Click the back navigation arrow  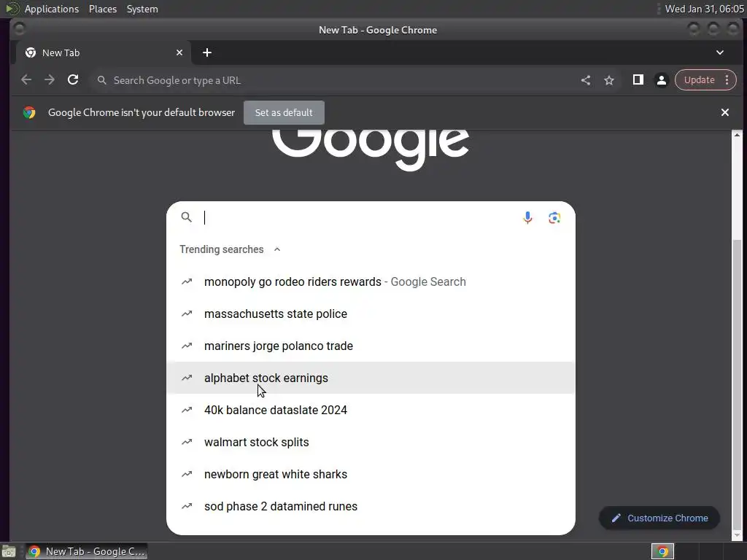pos(26,80)
